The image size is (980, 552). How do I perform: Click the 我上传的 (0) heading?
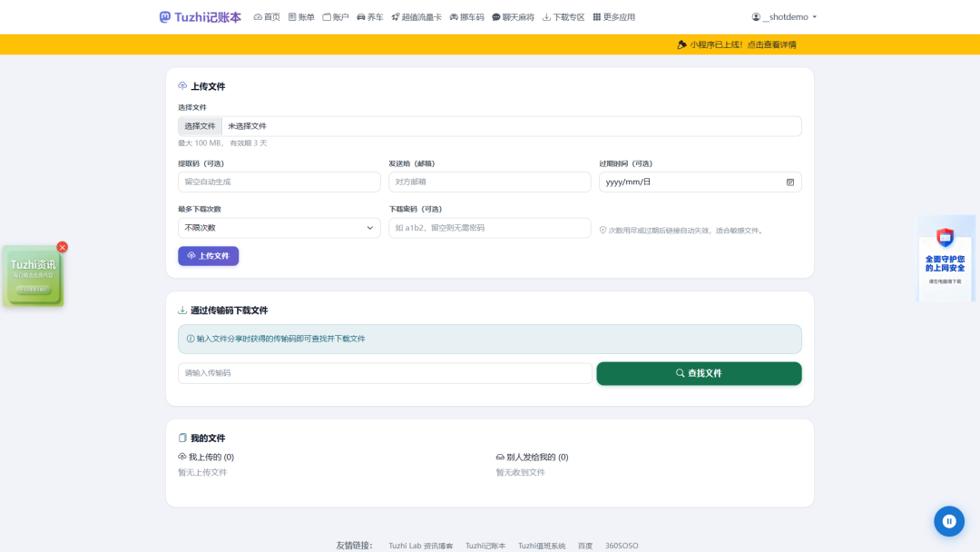coord(206,457)
